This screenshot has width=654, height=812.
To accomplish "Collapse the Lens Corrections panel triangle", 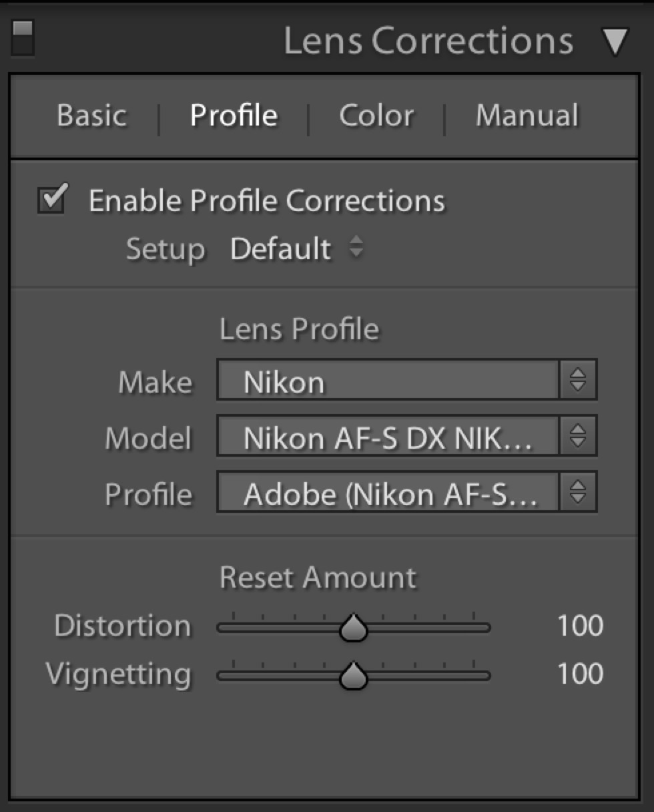I will pyautogui.click(x=615, y=40).
